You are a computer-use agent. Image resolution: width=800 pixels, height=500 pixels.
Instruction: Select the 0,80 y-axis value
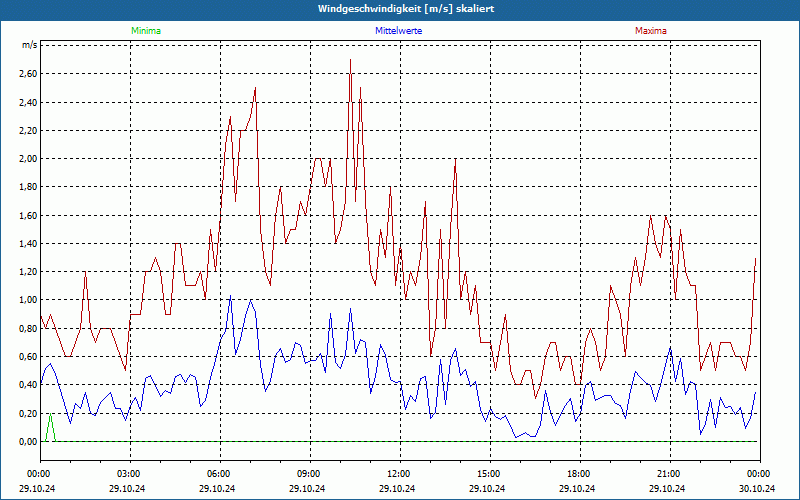click(x=28, y=329)
